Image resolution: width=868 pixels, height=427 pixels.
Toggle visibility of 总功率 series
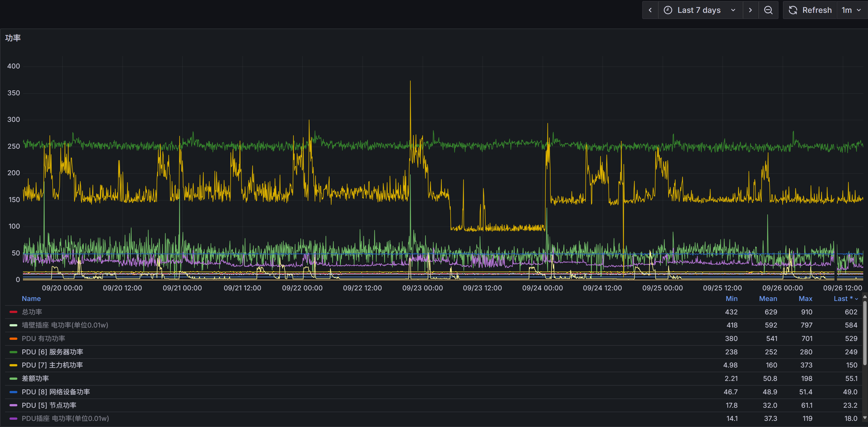[32, 312]
